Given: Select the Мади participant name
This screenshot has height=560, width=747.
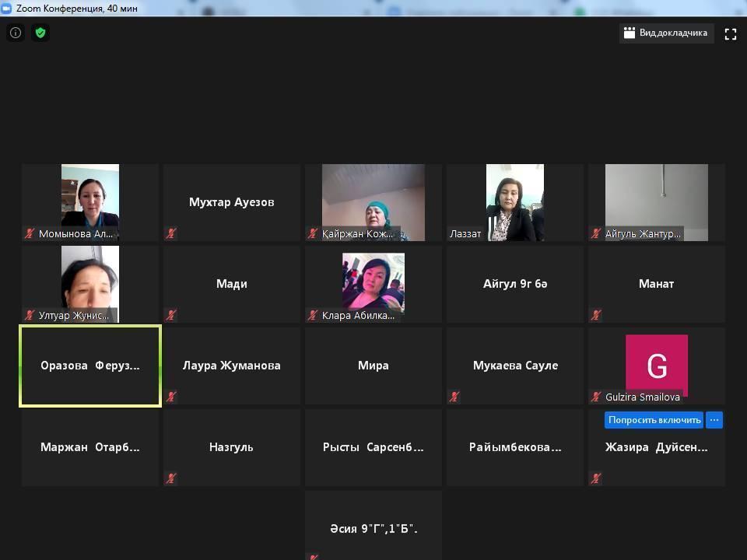Looking at the screenshot, I should [x=232, y=284].
